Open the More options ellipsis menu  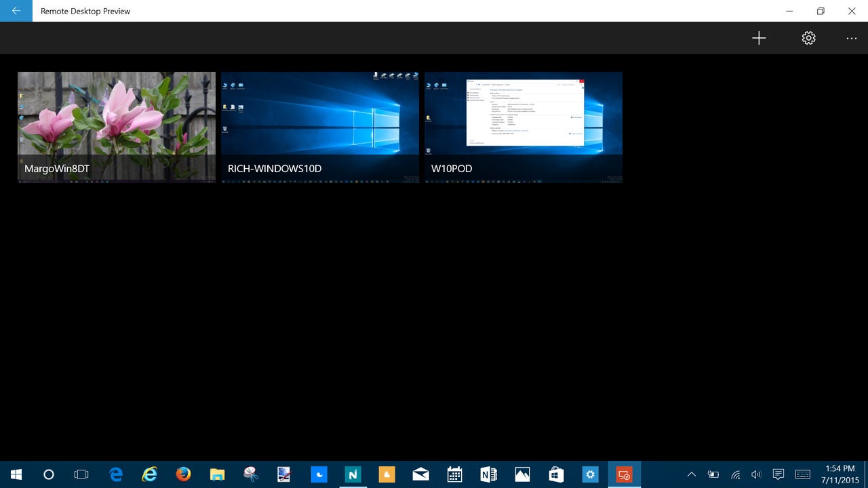coord(852,38)
